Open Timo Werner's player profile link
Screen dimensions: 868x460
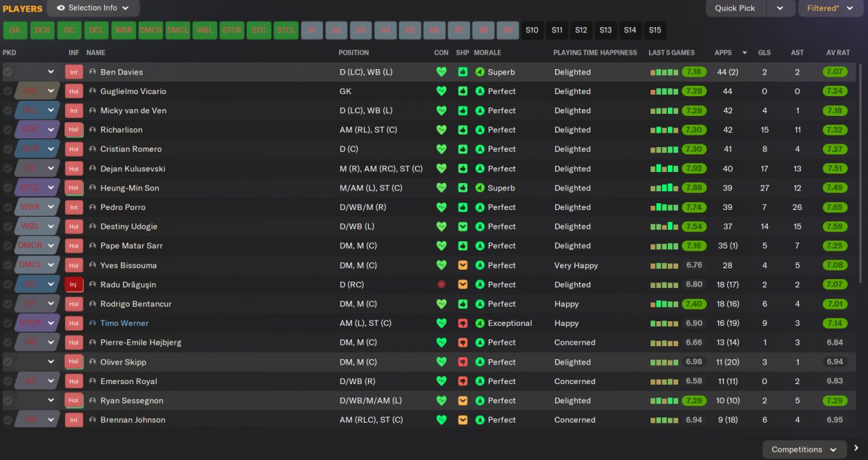click(x=124, y=323)
